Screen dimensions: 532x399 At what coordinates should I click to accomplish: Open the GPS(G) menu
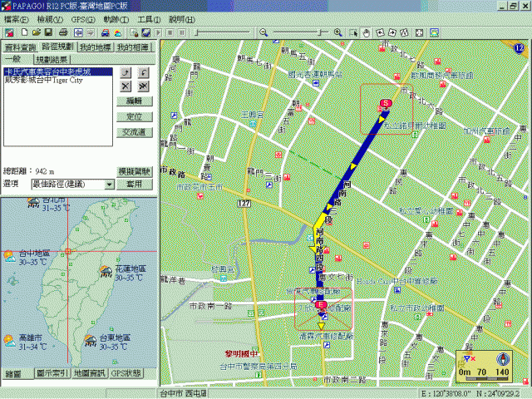coord(83,19)
